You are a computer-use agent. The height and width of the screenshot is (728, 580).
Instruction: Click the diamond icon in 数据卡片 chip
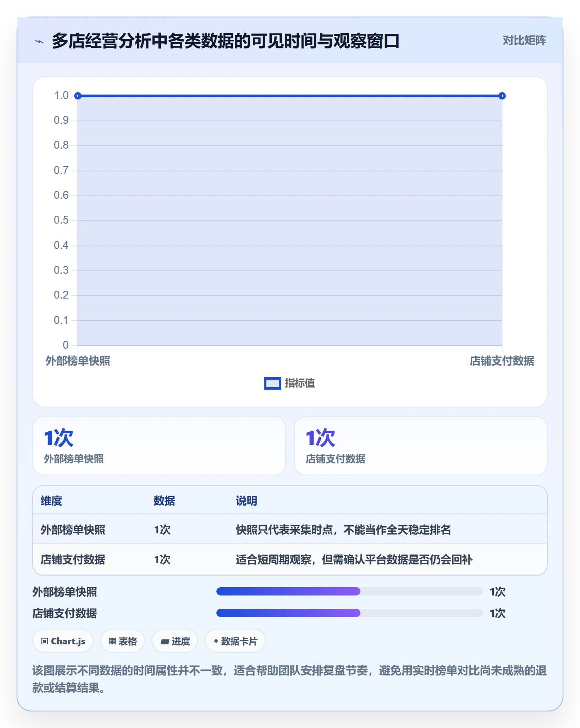[x=216, y=641]
